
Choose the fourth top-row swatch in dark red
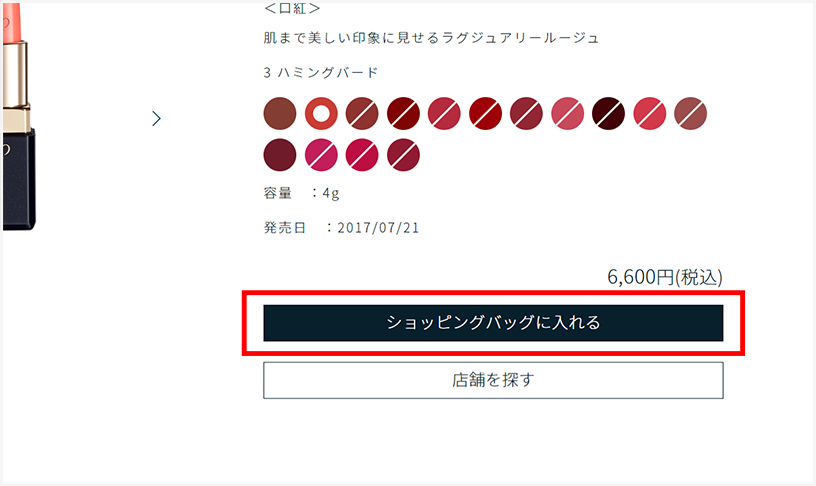pyautogui.click(x=403, y=113)
